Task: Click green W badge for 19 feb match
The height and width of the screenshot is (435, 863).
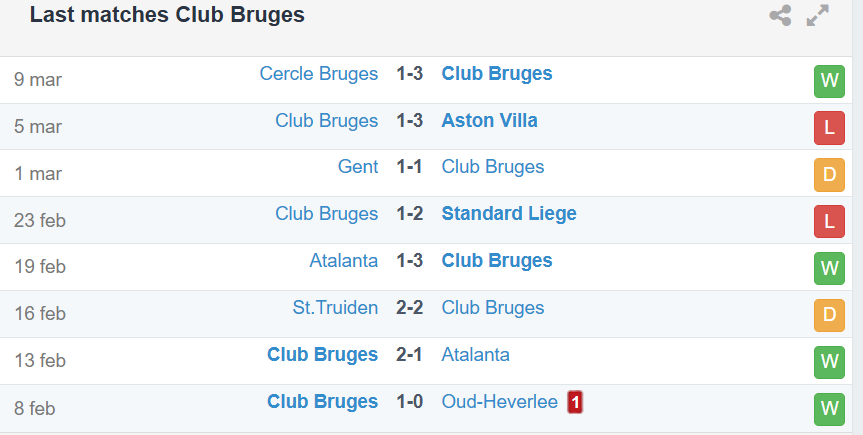Action: coord(829,268)
